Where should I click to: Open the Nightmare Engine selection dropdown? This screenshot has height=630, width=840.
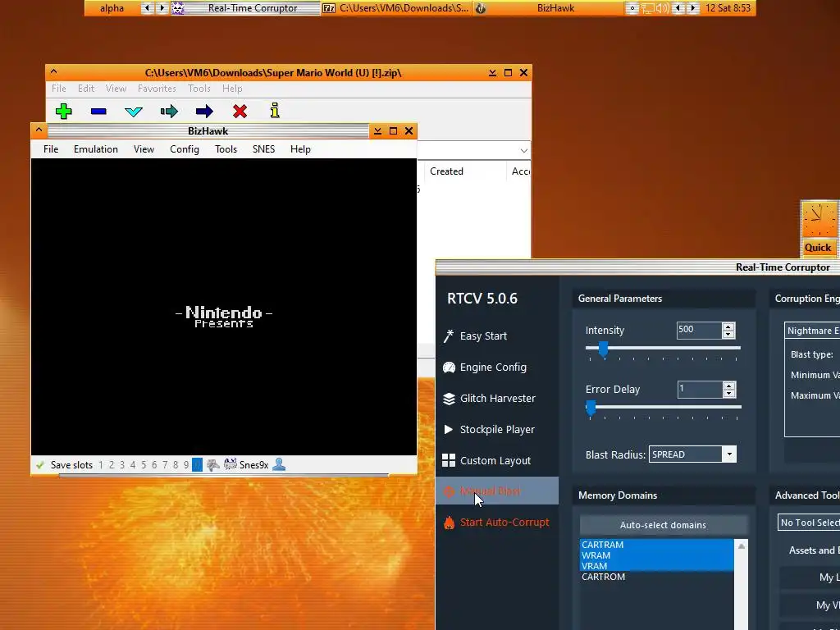point(812,331)
